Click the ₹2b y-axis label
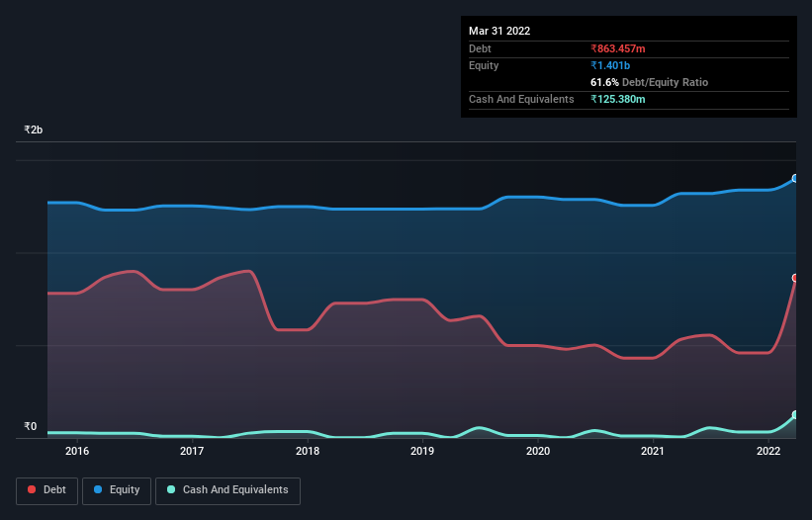Image resolution: width=812 pixels, height=520 pixels. click(34, 130)
